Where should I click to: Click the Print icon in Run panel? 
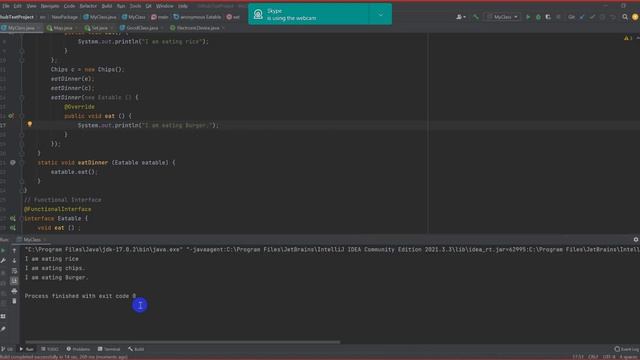coord(14,291)
